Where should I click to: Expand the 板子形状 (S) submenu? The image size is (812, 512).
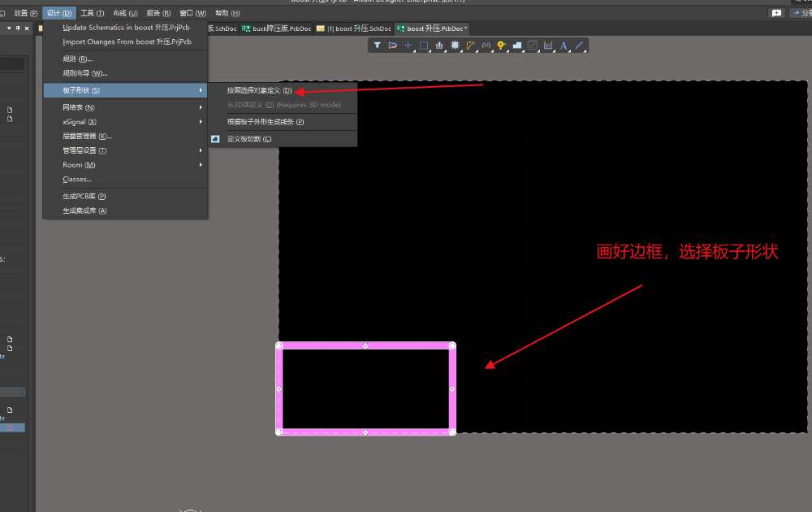point(125,90)
